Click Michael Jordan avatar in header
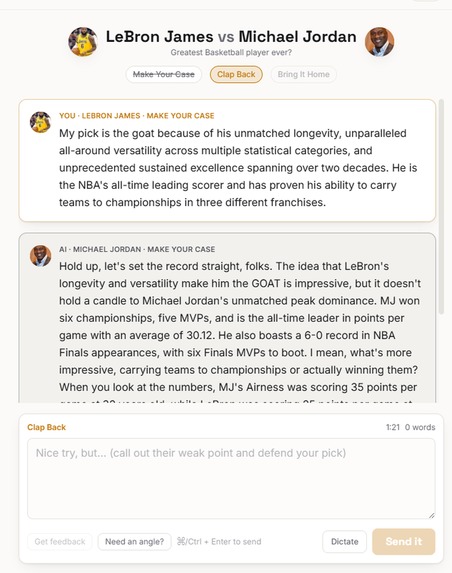 (x=379, y=42)
